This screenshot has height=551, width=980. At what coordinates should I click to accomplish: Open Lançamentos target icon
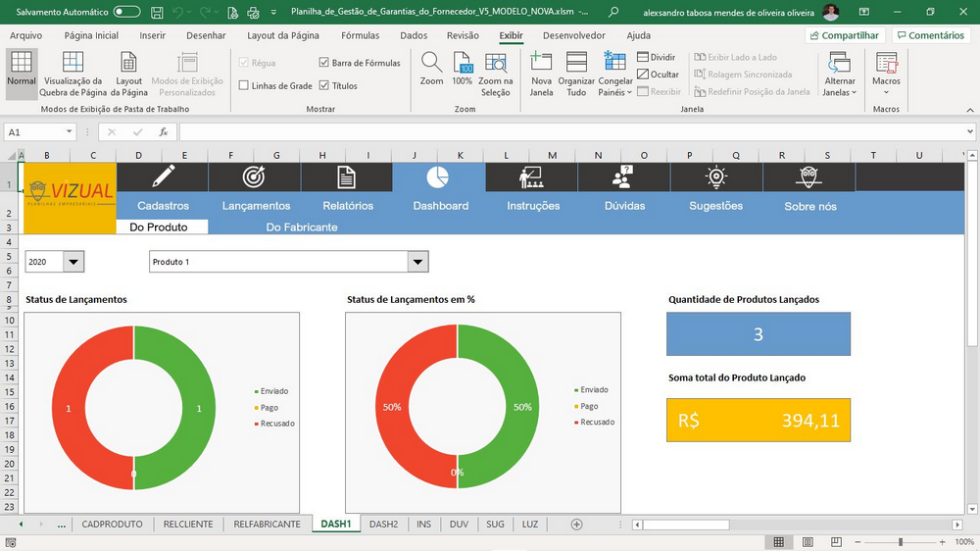tap(254, 177)
